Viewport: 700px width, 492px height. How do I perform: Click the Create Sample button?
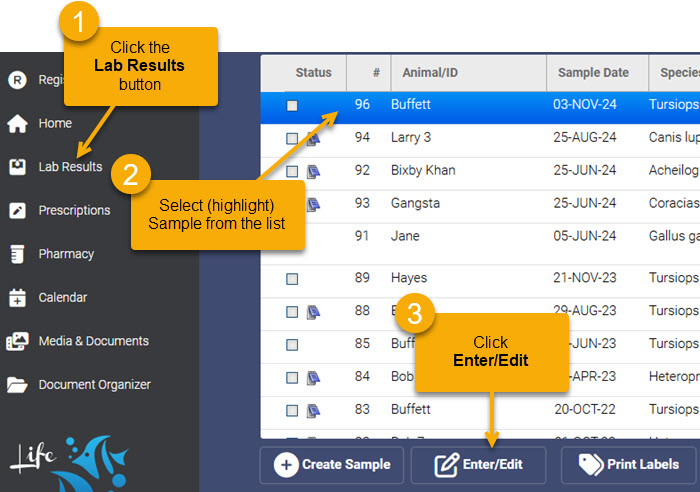[332, 465]
